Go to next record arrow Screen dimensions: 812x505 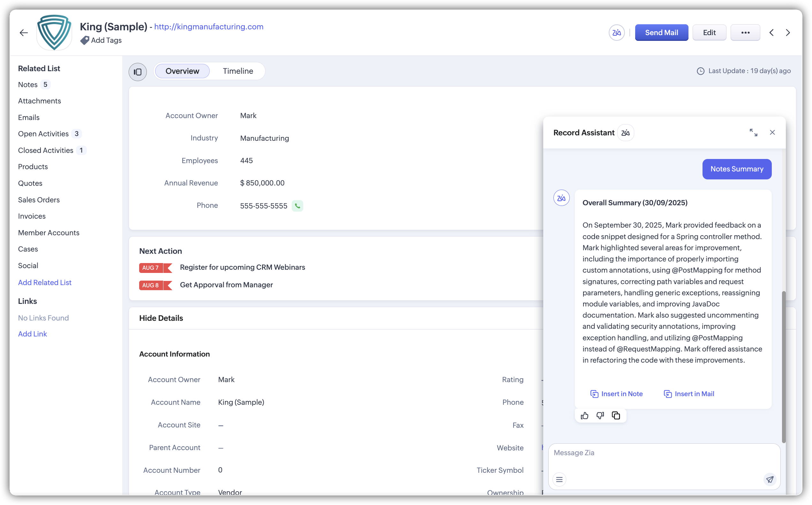coord(788,33)
